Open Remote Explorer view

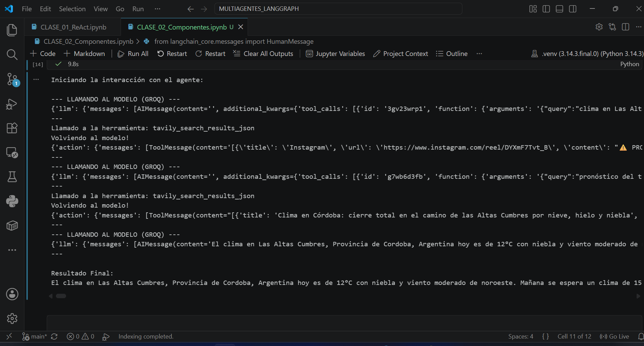12,153
